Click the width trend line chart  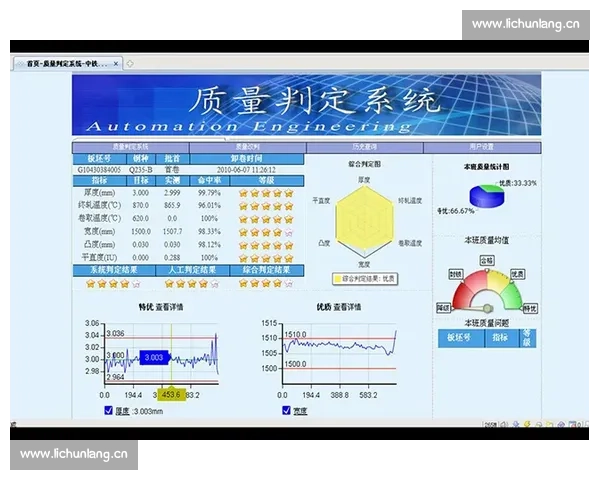pyautogui.click(x=339, y=354)
